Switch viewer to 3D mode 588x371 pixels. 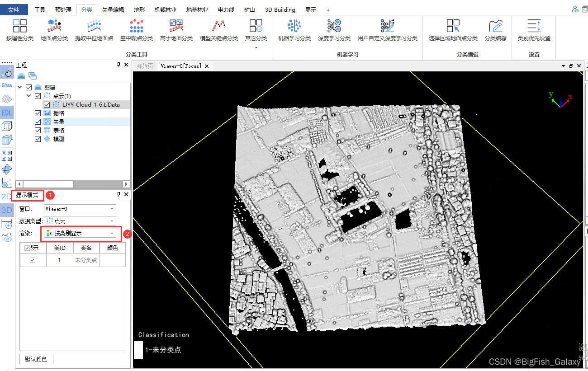pyautogui.click(x=7, y=210)
